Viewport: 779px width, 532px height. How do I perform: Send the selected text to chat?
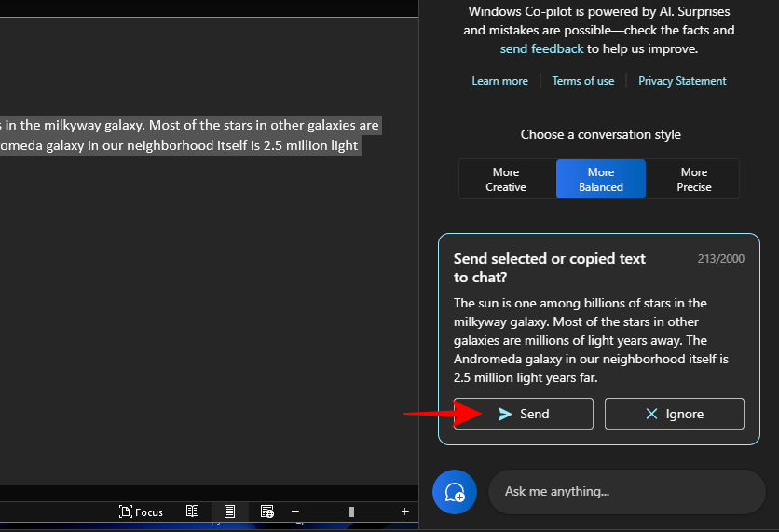coord(523,414)
